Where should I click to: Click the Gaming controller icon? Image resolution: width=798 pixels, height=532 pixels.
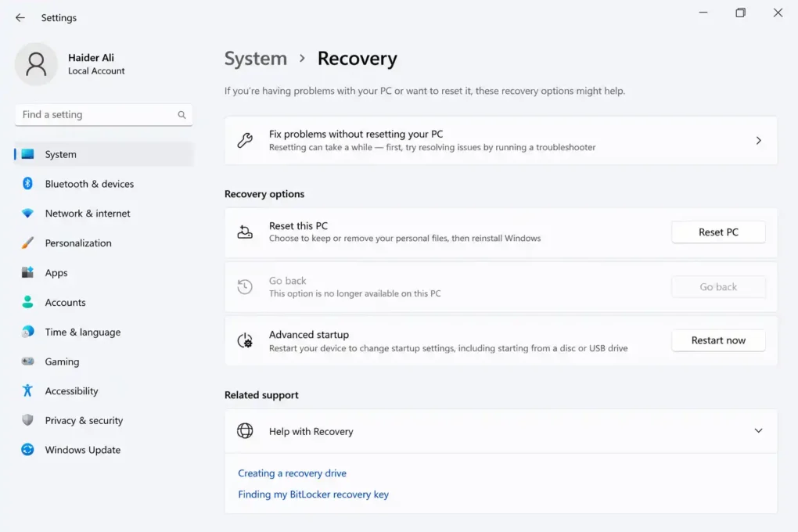28,361
